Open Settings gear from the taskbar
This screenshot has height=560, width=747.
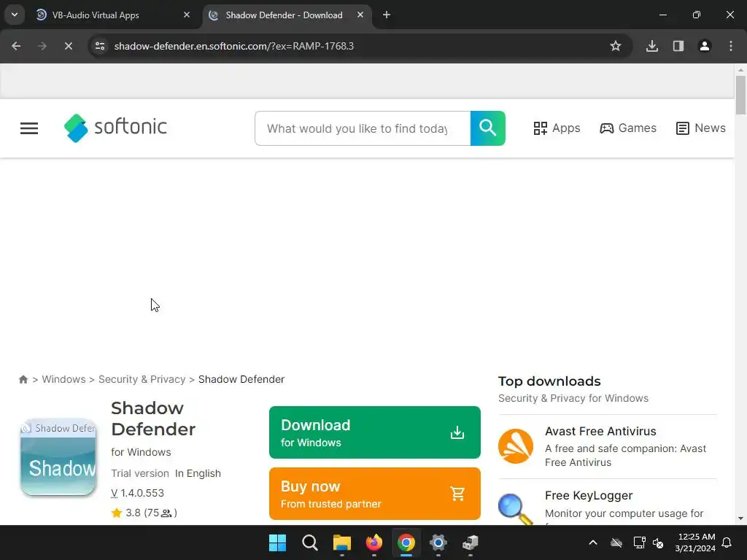point(438,542)
